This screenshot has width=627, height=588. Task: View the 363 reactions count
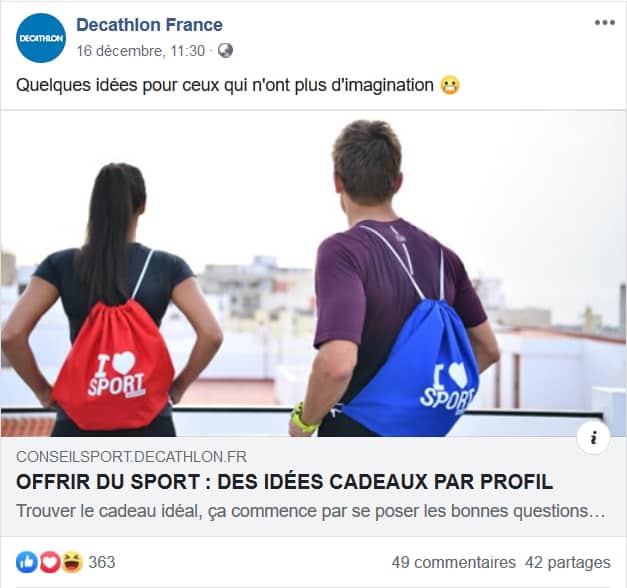(x=102, y=562)
